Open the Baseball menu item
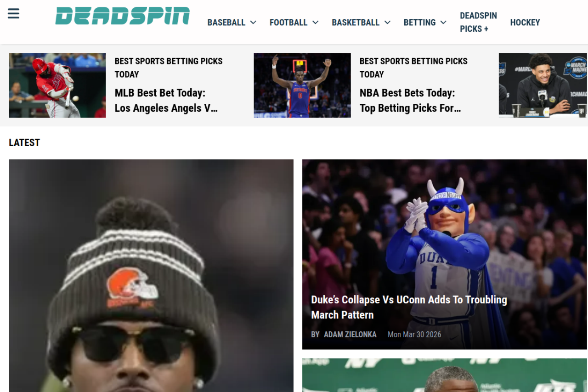This screenshot has height=392, width=588. click(226, 22)
